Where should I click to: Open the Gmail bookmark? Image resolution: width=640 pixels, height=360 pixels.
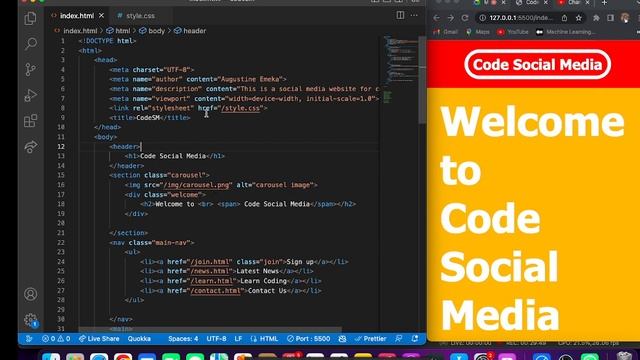(x=445, y=32)
